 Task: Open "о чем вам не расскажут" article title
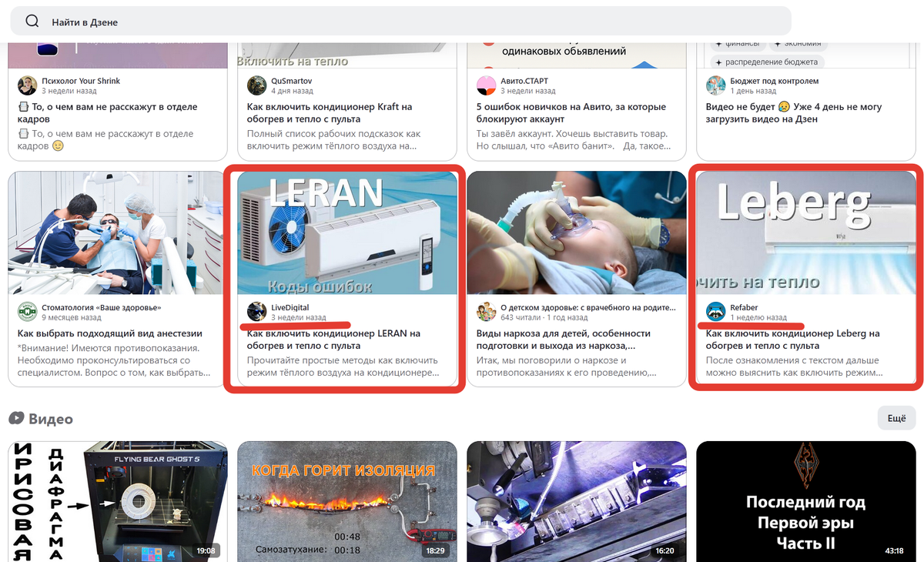click(107, 113)
